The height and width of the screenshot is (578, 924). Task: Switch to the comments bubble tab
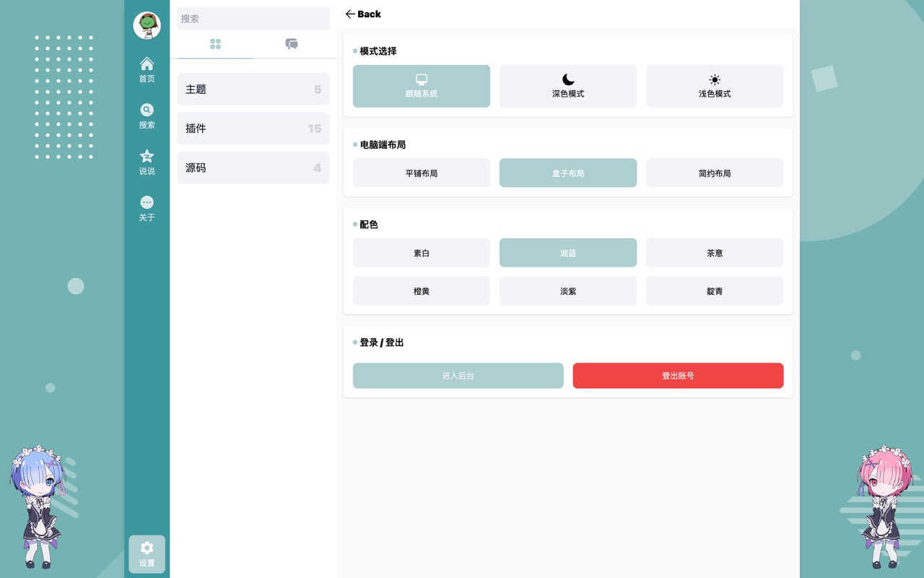pos(292,44)
